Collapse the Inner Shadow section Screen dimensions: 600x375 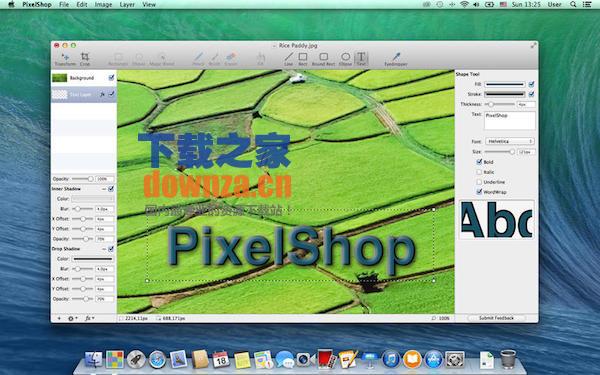pos(104,189)
